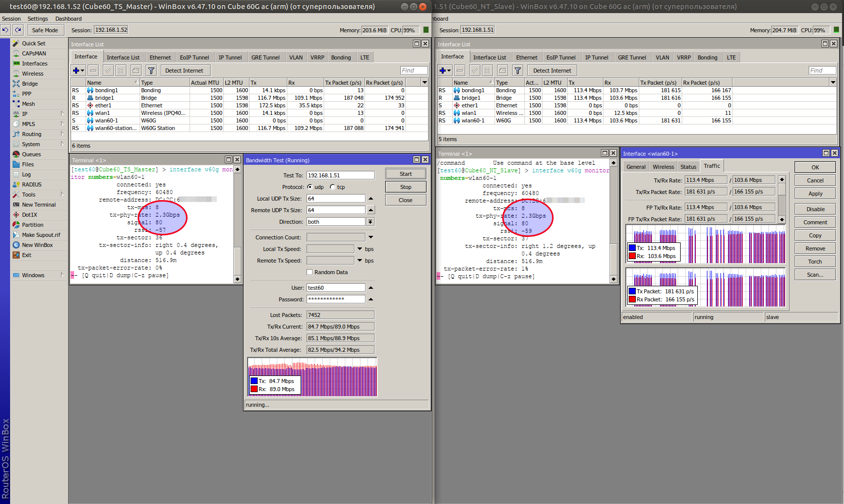Open the Queues sidebar entry

tap(31, 154)
